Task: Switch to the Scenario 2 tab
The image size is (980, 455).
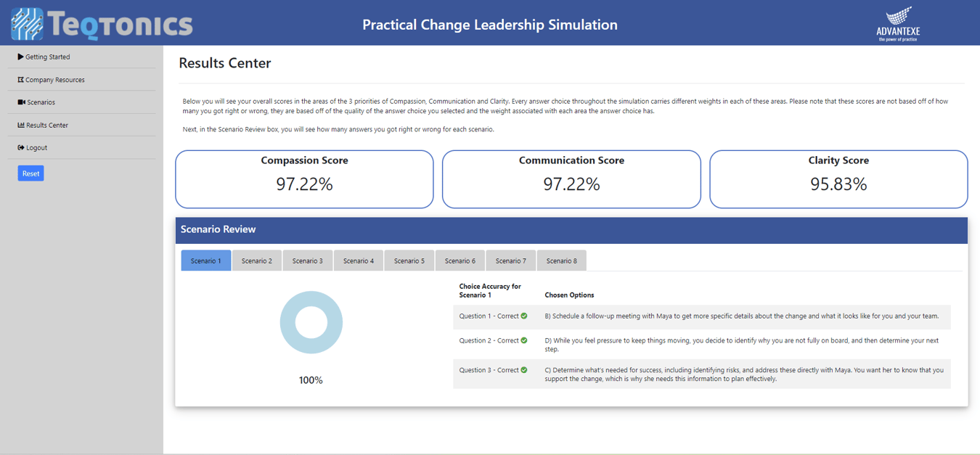Action: (256, 260)
